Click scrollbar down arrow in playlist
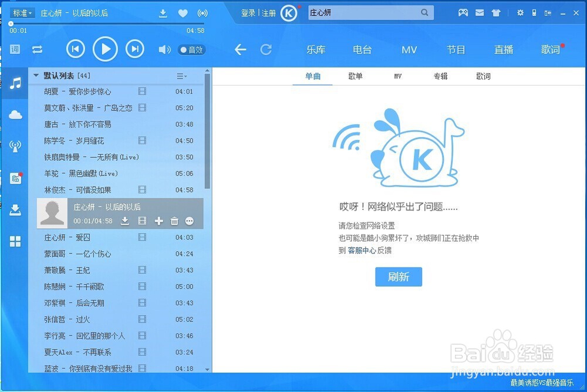 207,370
